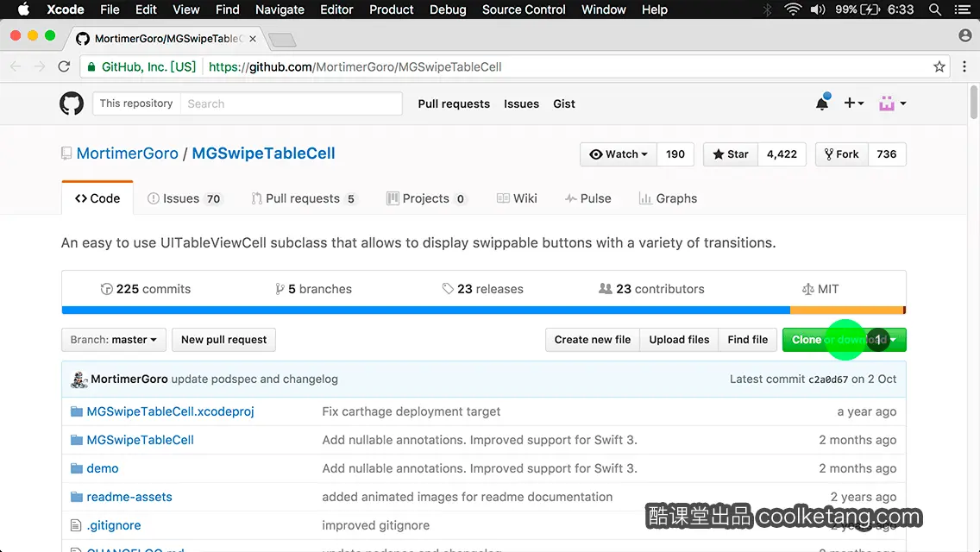
Task: Open the Graphs tab
Action: [668, 198]
